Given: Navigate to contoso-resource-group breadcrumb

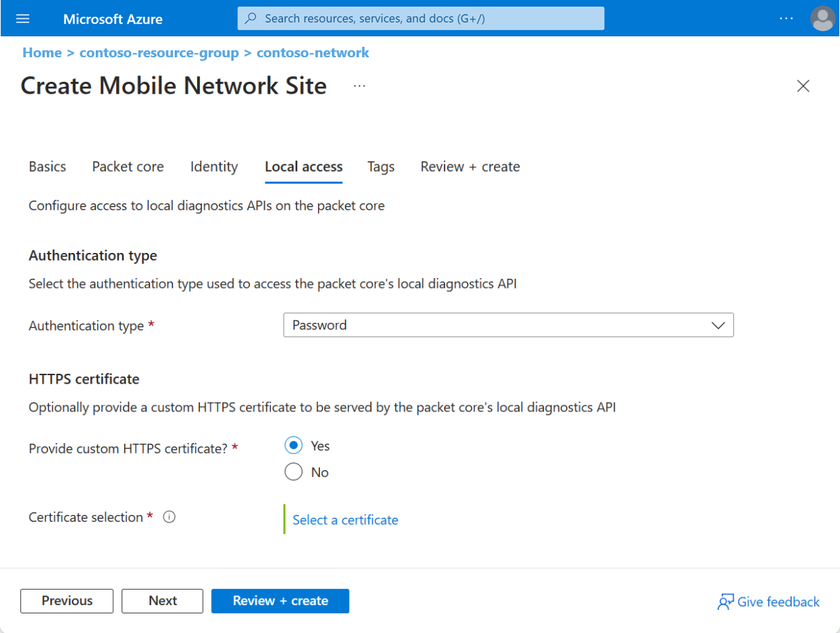Looking at the screenshot, I should point(159,52).
